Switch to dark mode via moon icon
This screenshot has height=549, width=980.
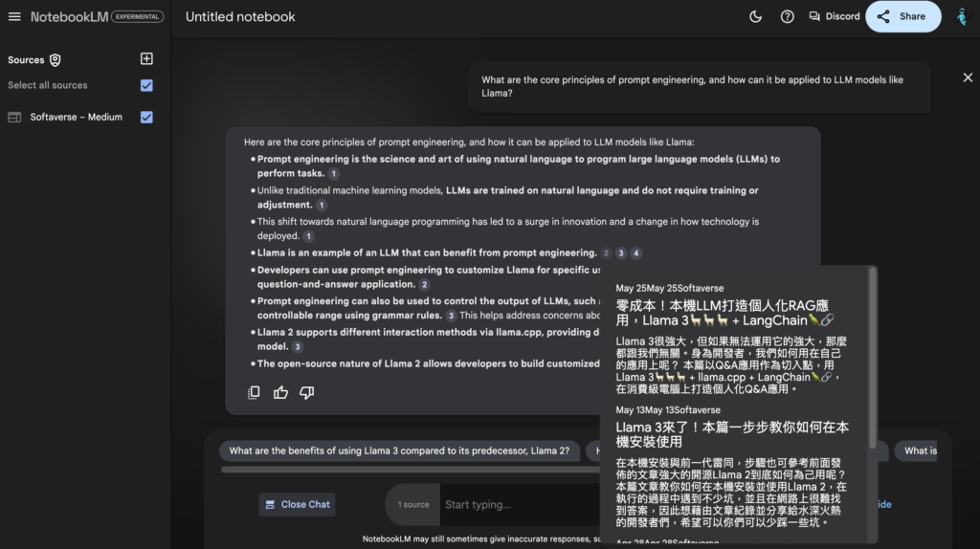pyautogui.click(x=755, y=17)
